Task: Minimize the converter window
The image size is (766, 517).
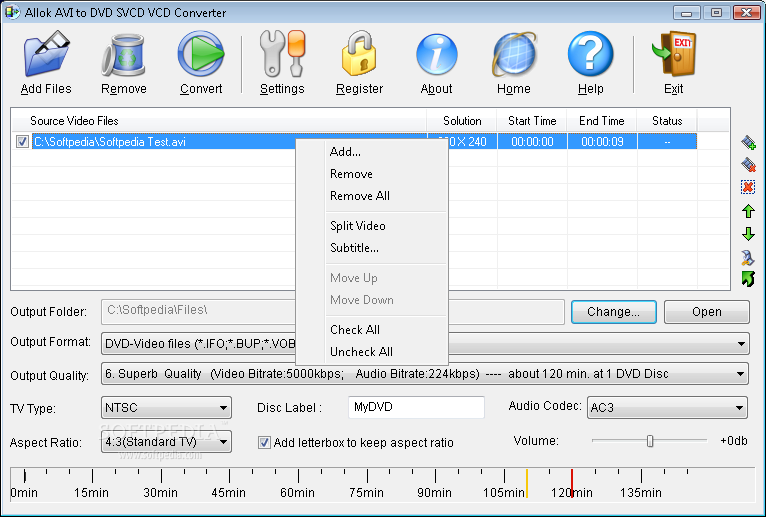Action: (x=686, y=12)
